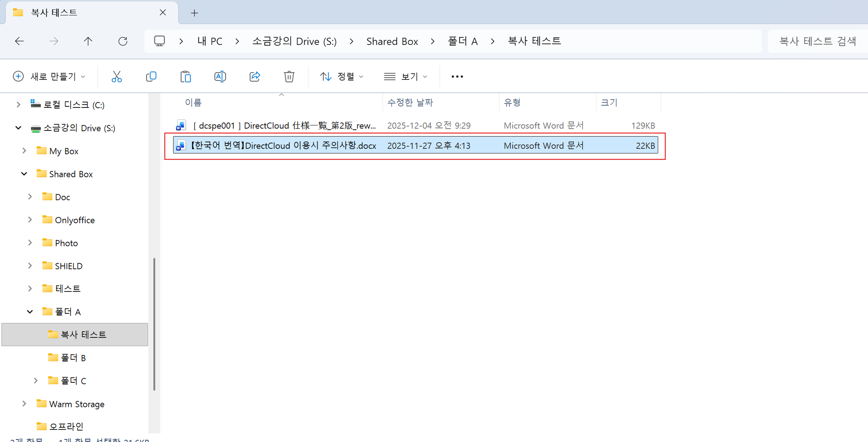Screen dimensions: 868x442
Task: Click the Share icon in toolbar
Action: (x=255, y=77)
